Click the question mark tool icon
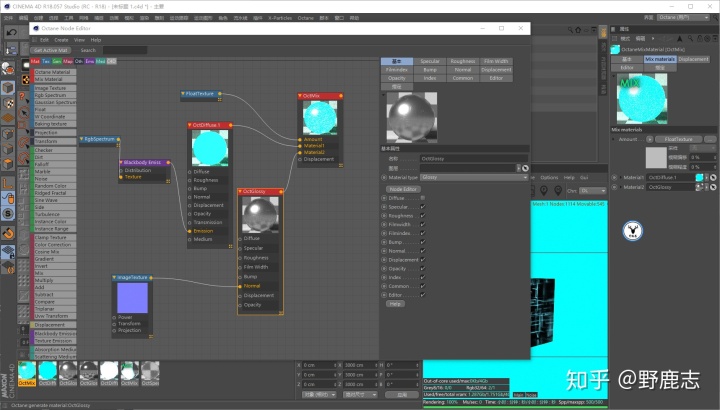The height and width of the screenshot is (410, 720). 22,96
